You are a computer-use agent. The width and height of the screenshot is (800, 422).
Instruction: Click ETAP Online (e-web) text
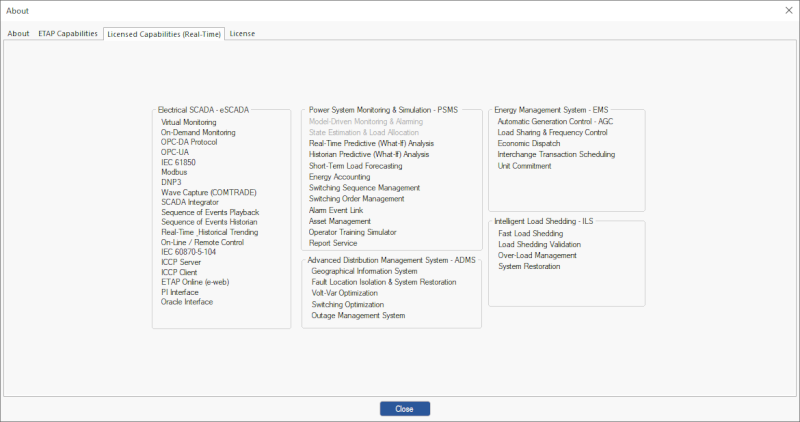click(195, 282)
